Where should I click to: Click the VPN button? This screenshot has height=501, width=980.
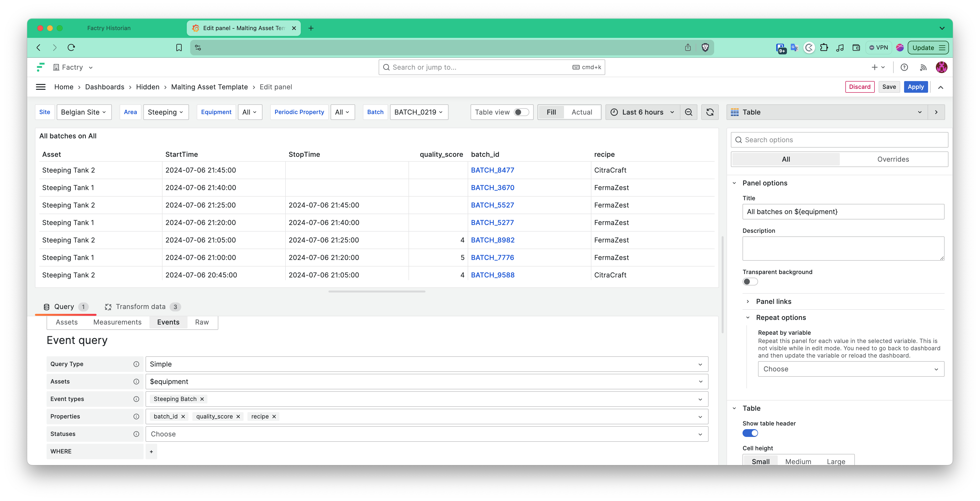coord(879,48)
